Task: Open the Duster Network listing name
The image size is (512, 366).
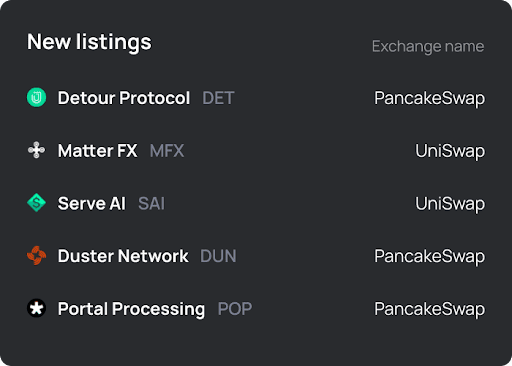Action: click(123, 256)
